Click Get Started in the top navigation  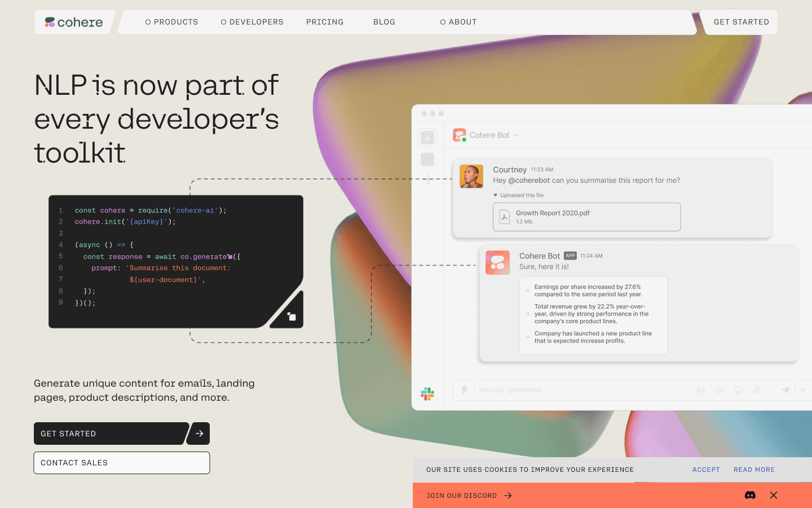click(741, 22)
